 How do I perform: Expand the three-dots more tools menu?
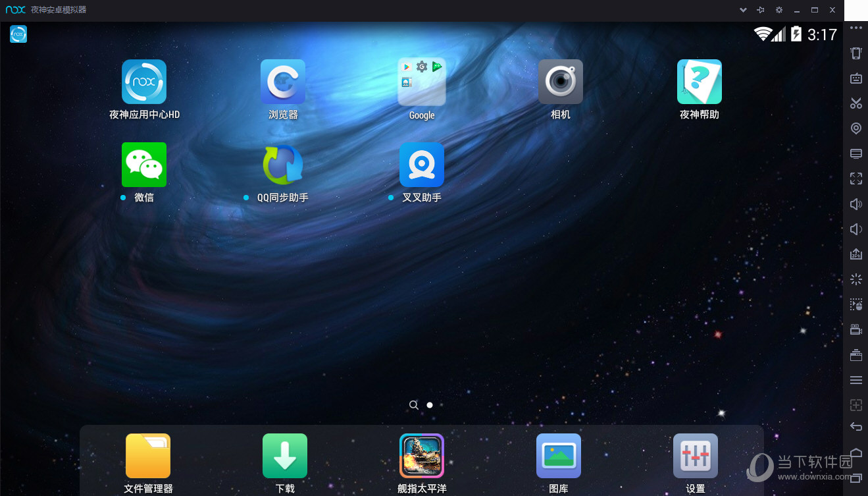pyautogui.click(x=855, y=28)
